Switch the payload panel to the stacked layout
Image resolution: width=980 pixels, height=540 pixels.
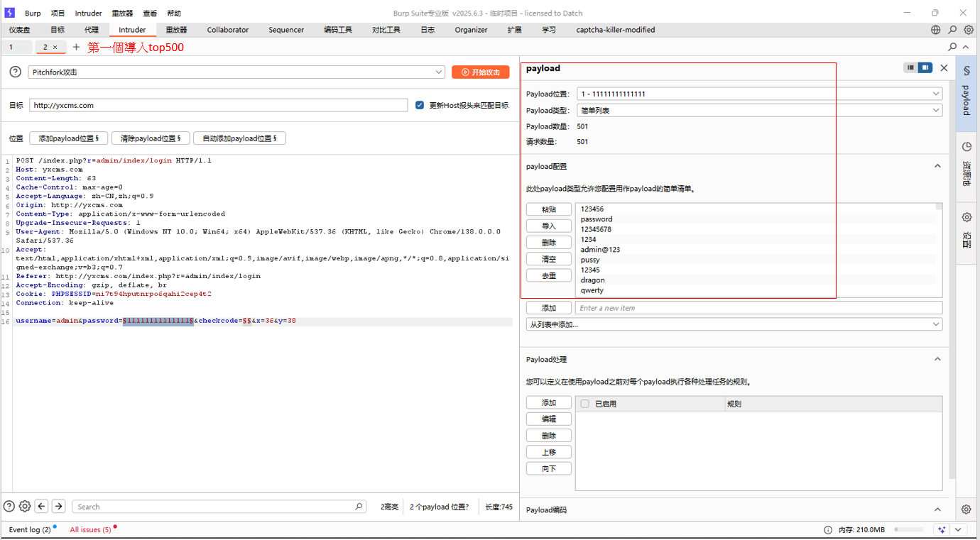pos(910,67)
